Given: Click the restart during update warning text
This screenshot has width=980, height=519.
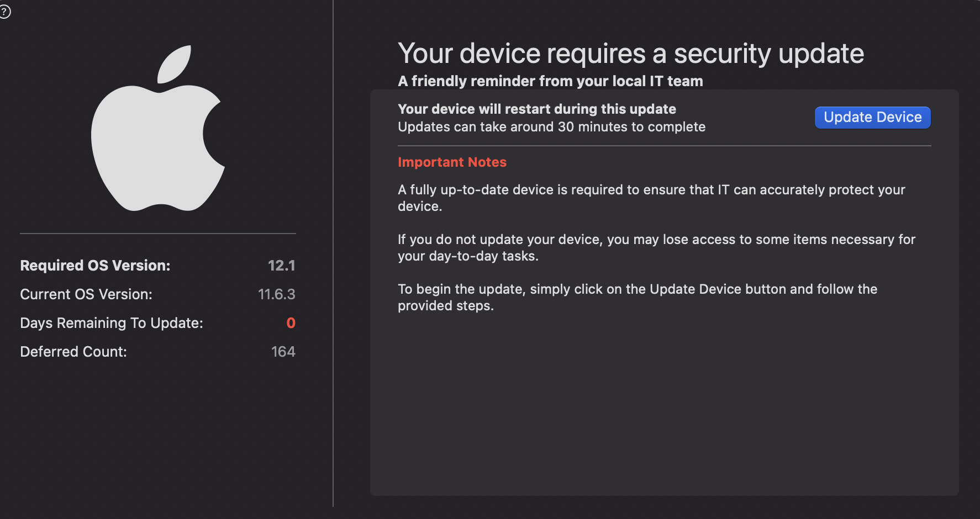Looking at the screenshot, I should pyautogui.click(x=536, y=109).
